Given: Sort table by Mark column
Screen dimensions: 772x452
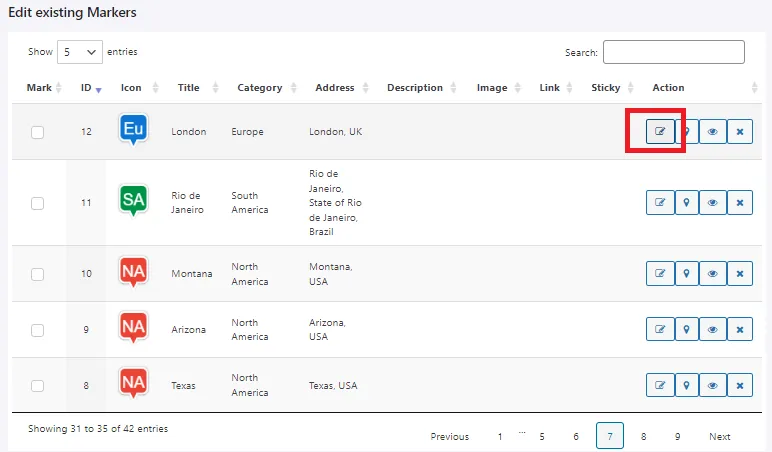Looking at the screenshot, I should (43, 88).
